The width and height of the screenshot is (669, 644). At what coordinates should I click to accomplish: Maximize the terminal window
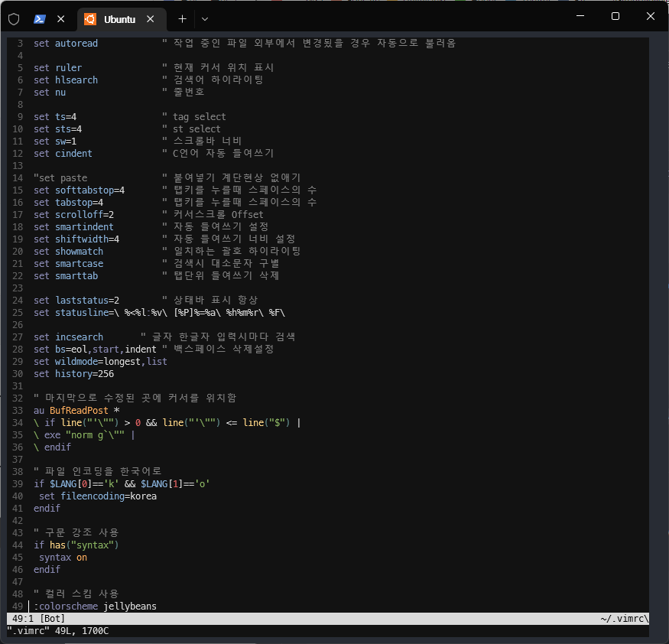(x=615, y=16)
